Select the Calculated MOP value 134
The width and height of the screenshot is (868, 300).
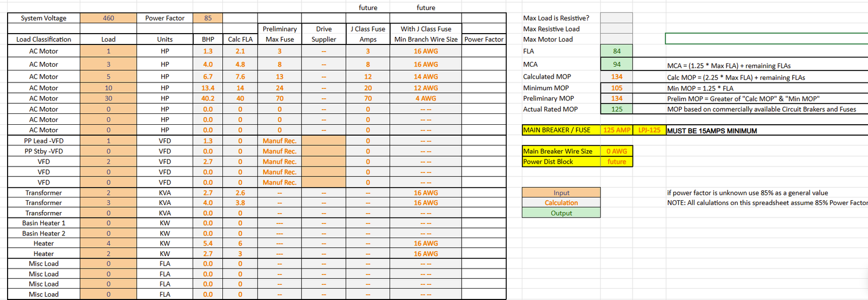[617, 76]
